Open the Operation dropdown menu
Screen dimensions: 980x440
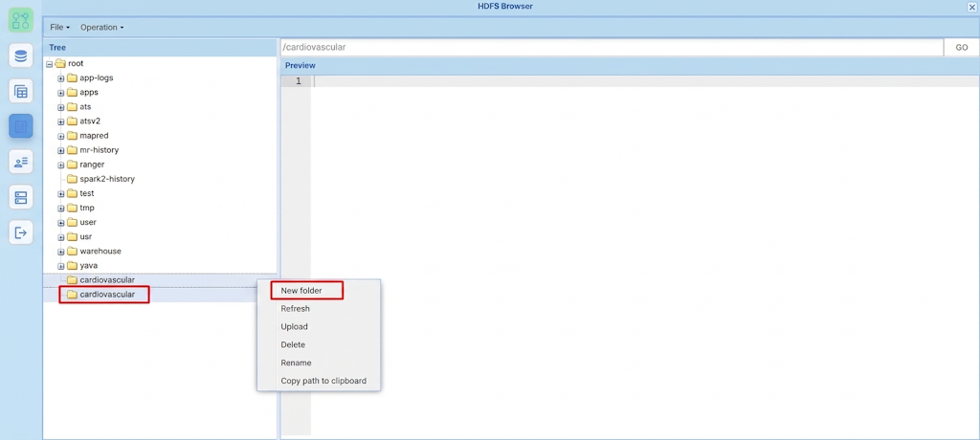point(101,28)
